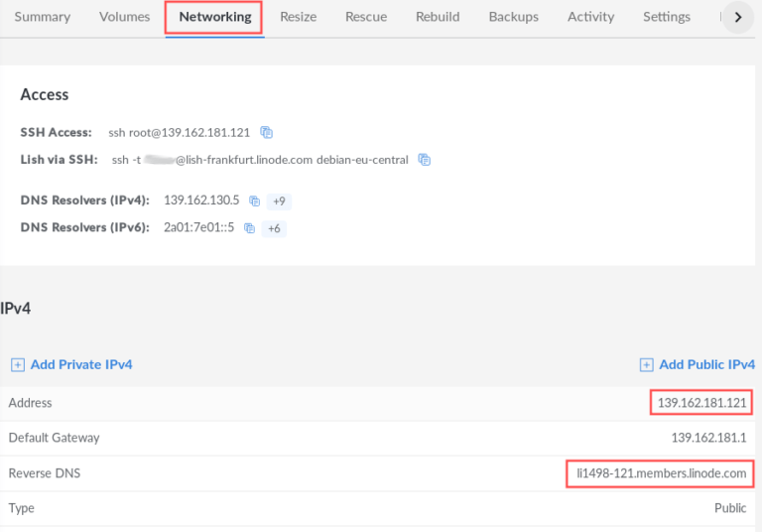762x532 pixels.
Task: Select the Networking tab
Action: tap(214, 17)
